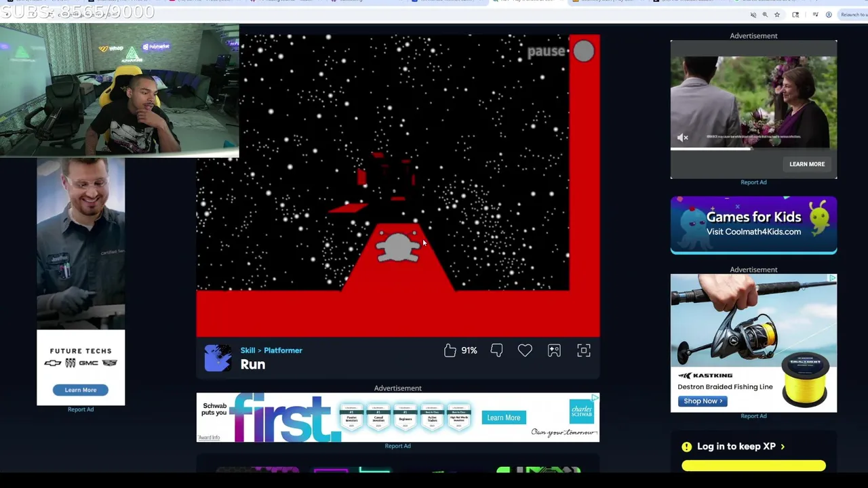This screenshot has height=488, width=868.
Task: Click the zoom magnifier icon in the address bar
Action: (x=765, y=14)
